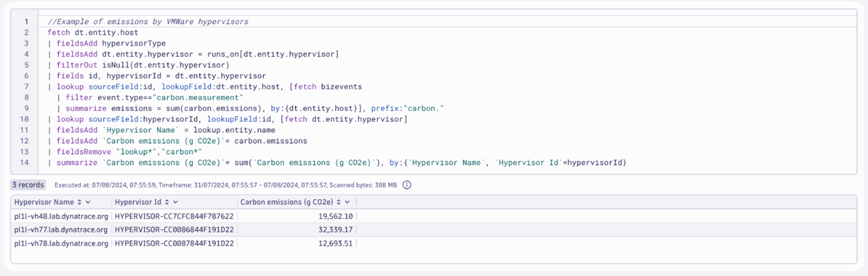Click line number 1 in gutter

(x=26, y=22)
